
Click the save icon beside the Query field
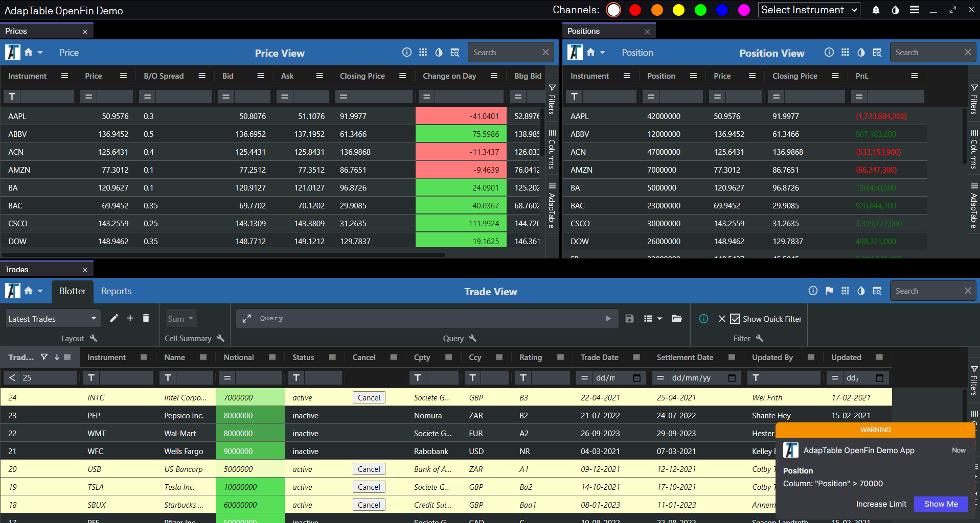coord(629,318)
